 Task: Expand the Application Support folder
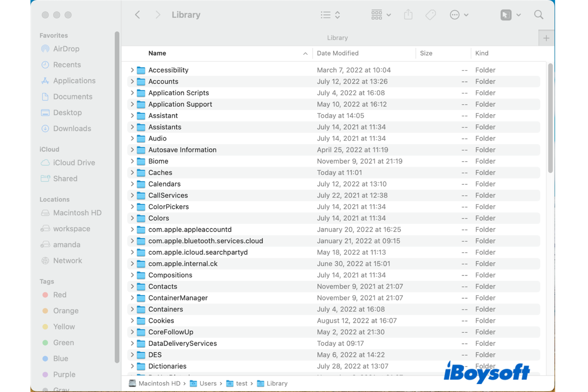[131, 104]
